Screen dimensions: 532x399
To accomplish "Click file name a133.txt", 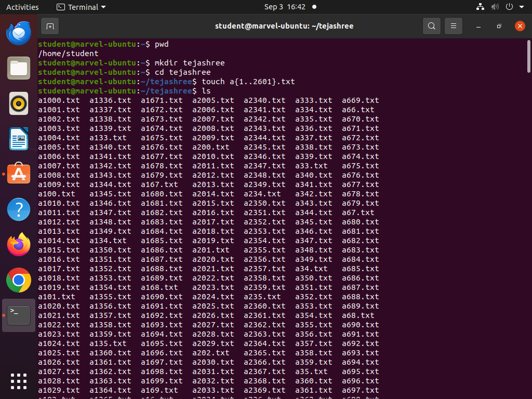I will click(108, 138).
